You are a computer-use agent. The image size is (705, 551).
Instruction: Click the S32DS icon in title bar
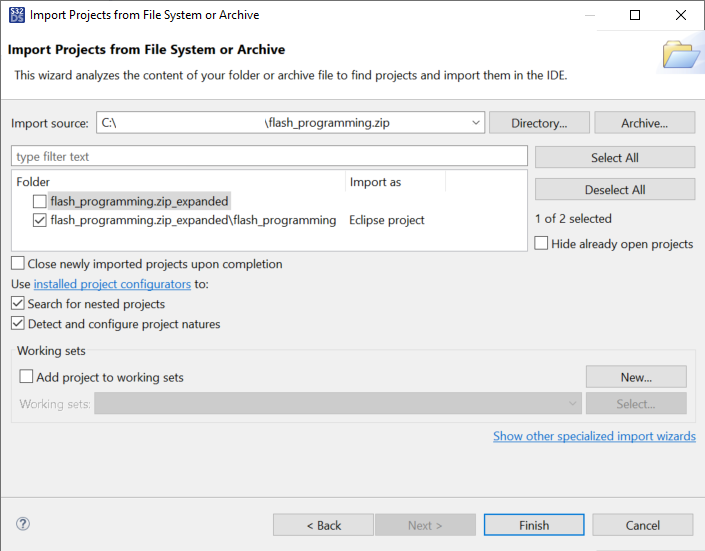(x=16, y=15)
